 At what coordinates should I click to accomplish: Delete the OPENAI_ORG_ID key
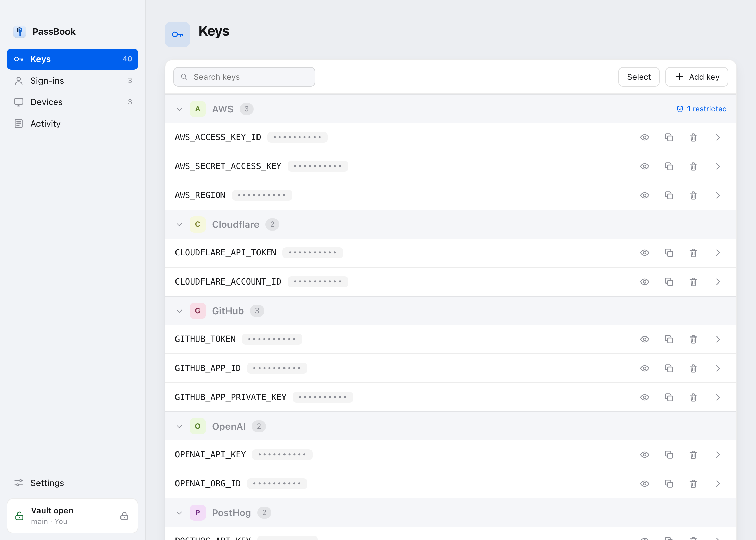[693, 484]
